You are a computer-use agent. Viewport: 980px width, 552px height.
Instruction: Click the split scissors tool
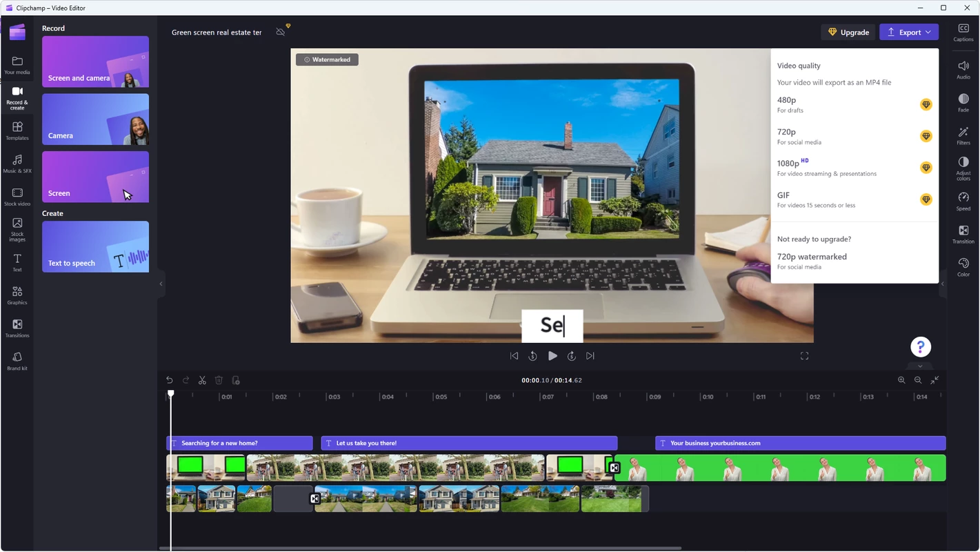click(x=202, y=380)
